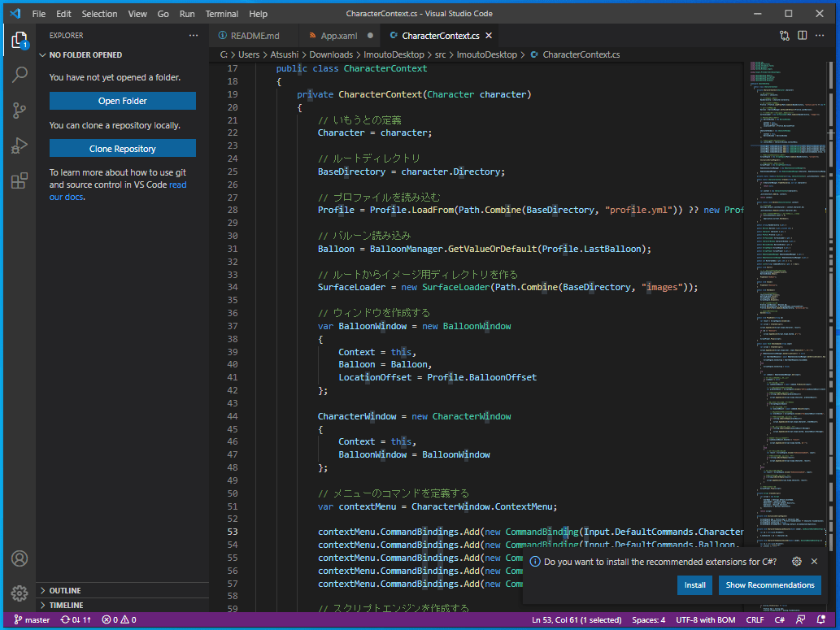This screenshot has width=840, height=630.
Task: Click line number 53 in the gutter
Action: 232,532
